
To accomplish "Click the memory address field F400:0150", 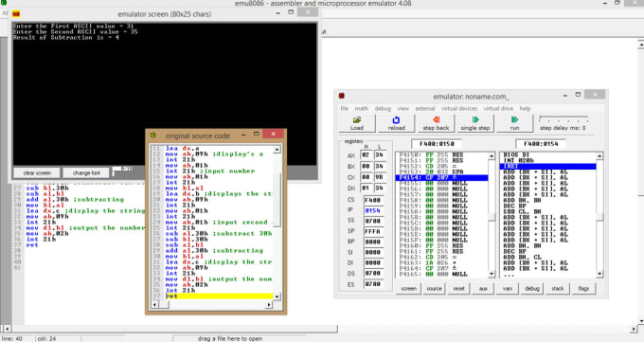I will pyautogui.click(x=437, y=144).
